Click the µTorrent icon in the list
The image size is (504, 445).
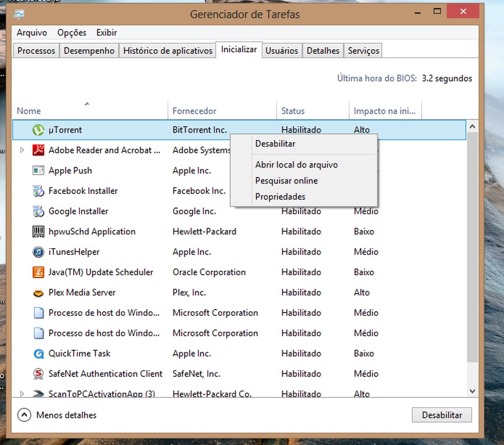(38, 130)
